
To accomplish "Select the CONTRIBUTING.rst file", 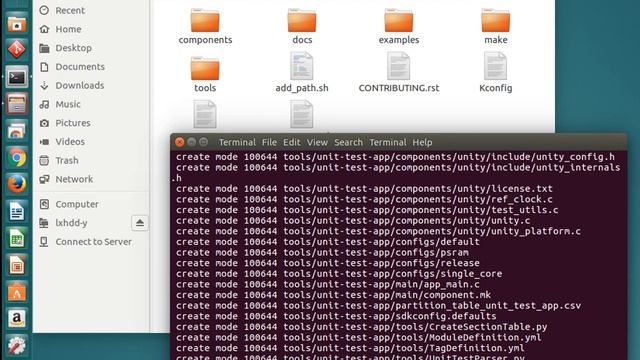I will (399, 73).
